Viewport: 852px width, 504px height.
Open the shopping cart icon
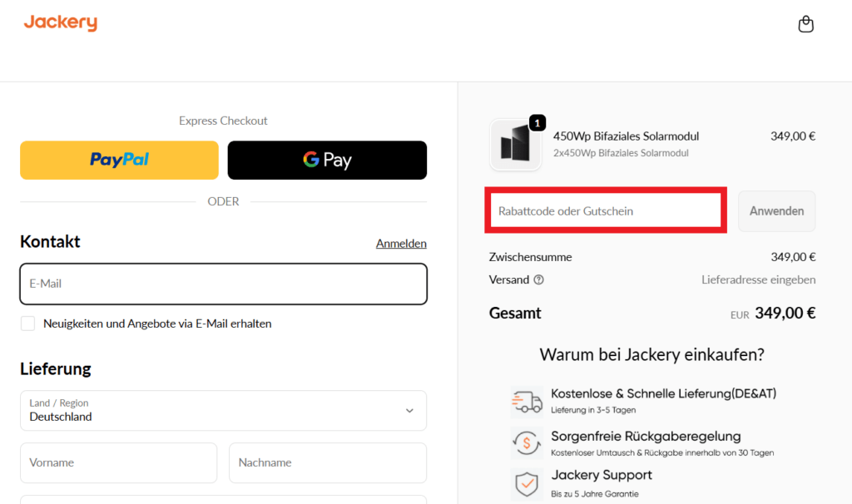tap(805, 23)
